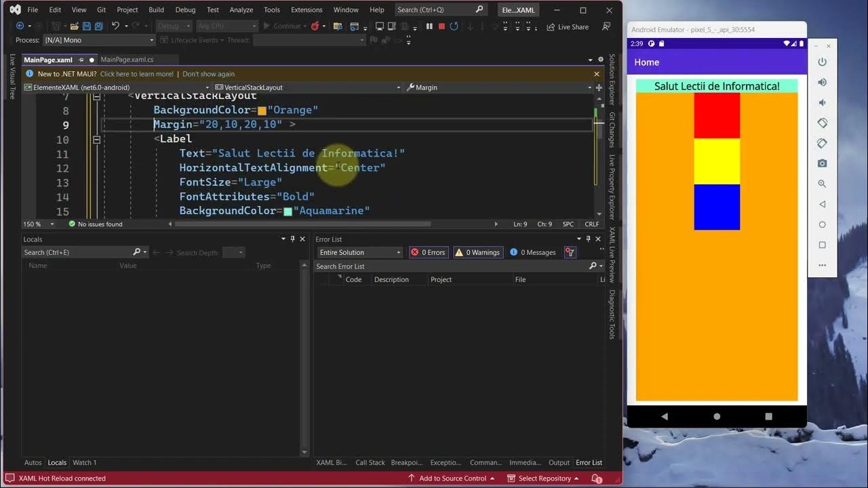This screenshot has width=868, height=488.
Task: Click the emulator volume up icon
Action: [823, 82]
